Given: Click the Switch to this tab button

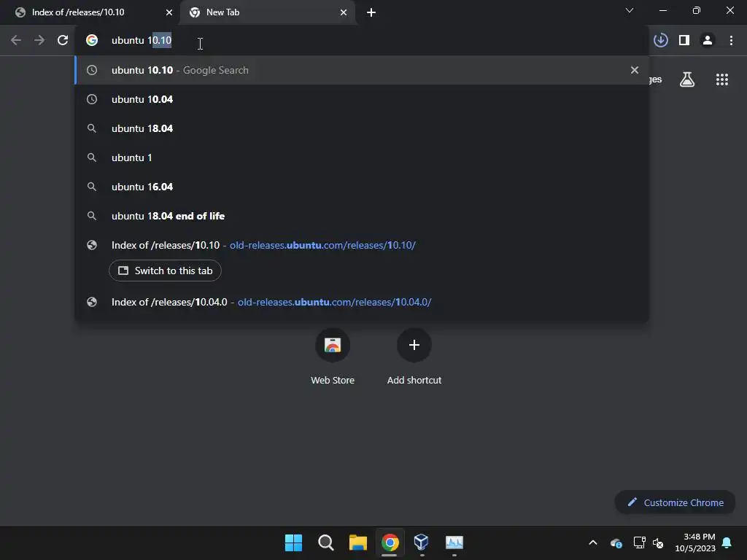Looking at the screenshot, I should click(x=165, y=271).
